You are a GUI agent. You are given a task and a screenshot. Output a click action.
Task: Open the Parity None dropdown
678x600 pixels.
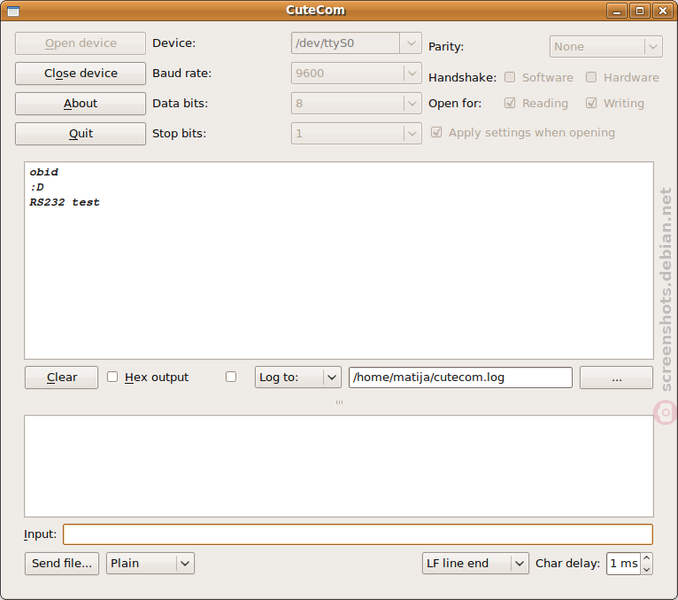coord(606,46)
